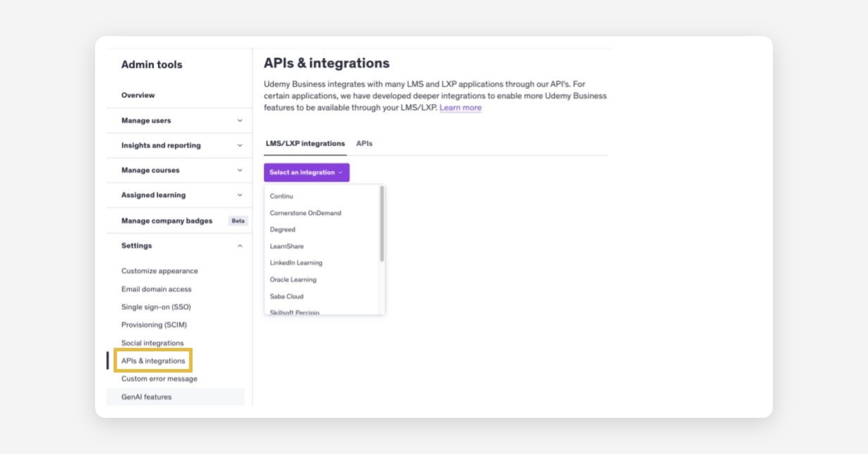
Task: Open the Overview page
Action: [138, 95]
